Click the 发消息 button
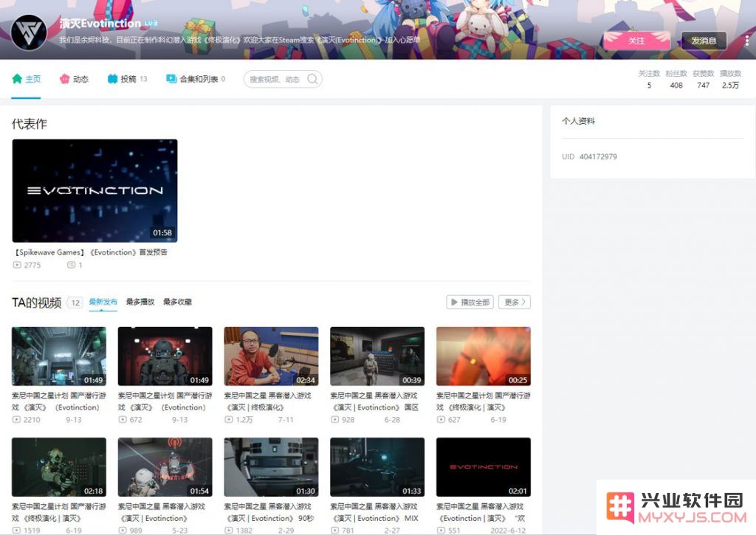 click(704, 41)
